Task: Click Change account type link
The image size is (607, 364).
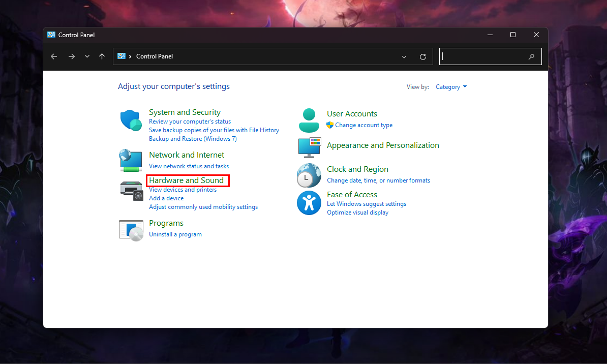Action: 363,125
